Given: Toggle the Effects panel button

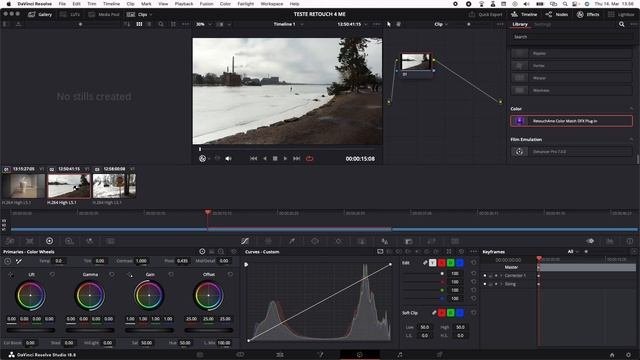Looking at the screenshot, I should [588, 14].
